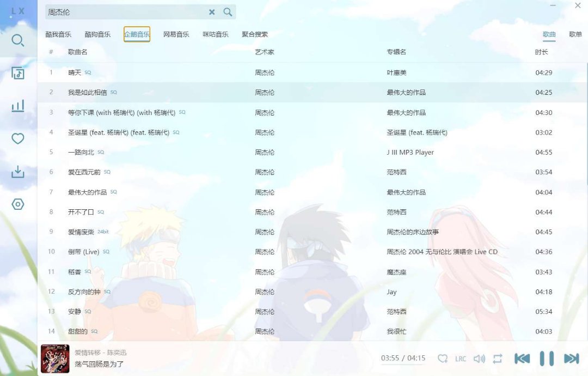Click the now-playing album cover thumbnail
588x376 pixels.
[x=55, y=359]
